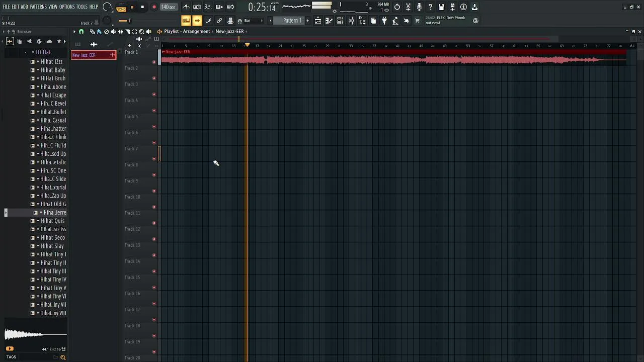Click the main volume knob
This screenshot has height=362, width=644.
tap(107, 7)
